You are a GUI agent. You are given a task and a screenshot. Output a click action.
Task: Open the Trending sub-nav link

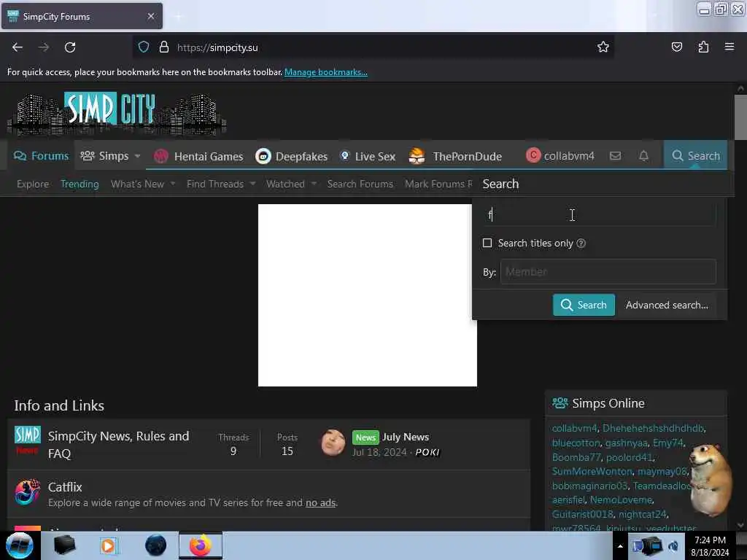80,184
